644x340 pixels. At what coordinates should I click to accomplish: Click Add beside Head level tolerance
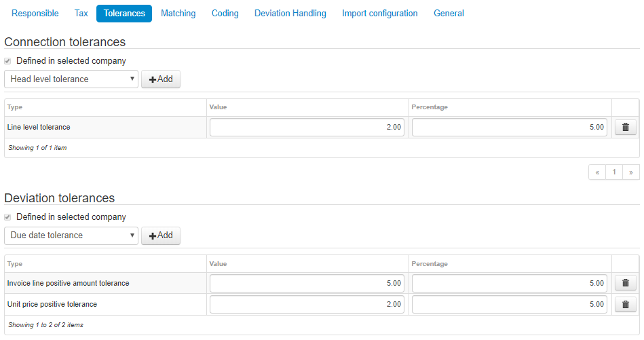pos(161,79)
